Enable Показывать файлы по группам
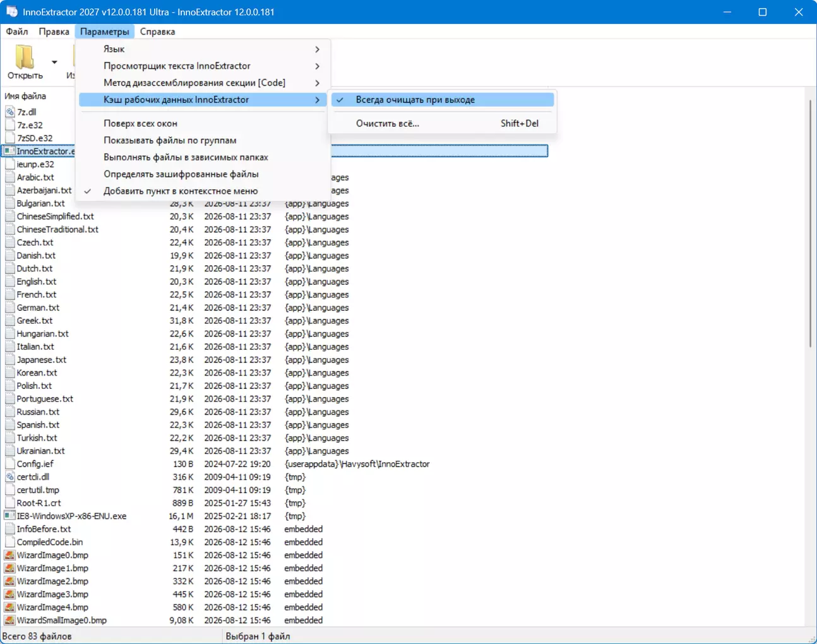Image resolution: width=817 pixels, height=644 pixels. (x=202, y=140)
